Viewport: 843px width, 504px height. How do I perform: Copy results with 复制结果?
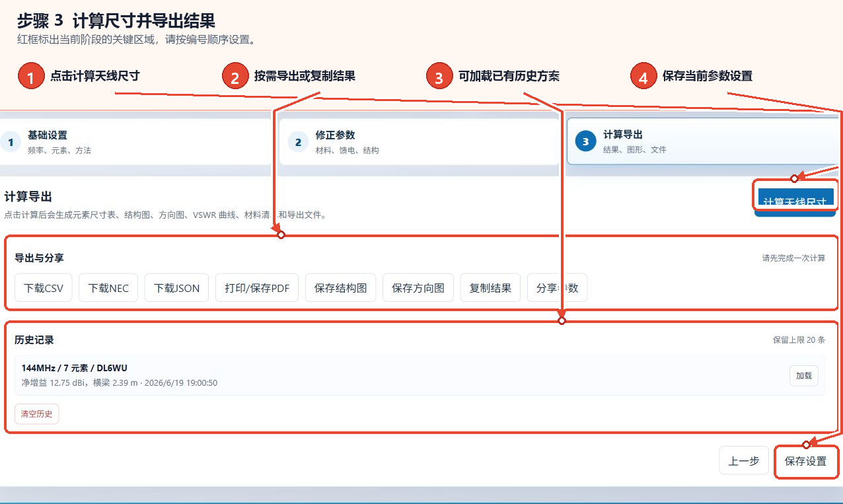490,288
